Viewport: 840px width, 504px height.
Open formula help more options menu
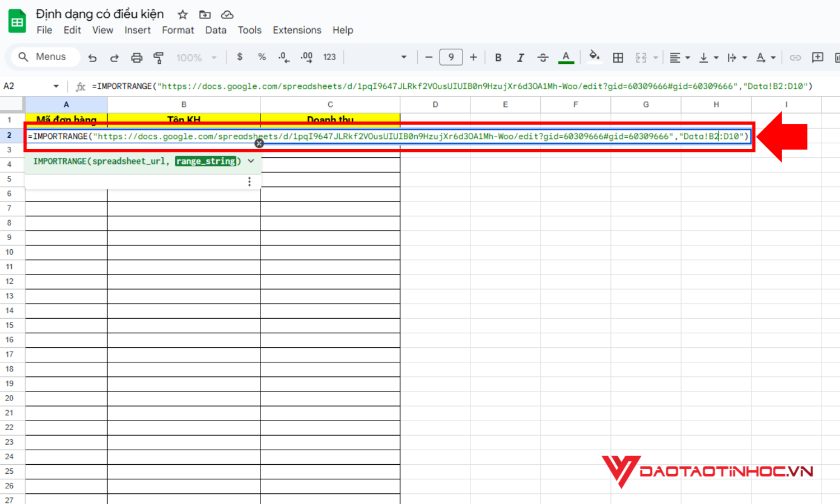tap(249, 181)
